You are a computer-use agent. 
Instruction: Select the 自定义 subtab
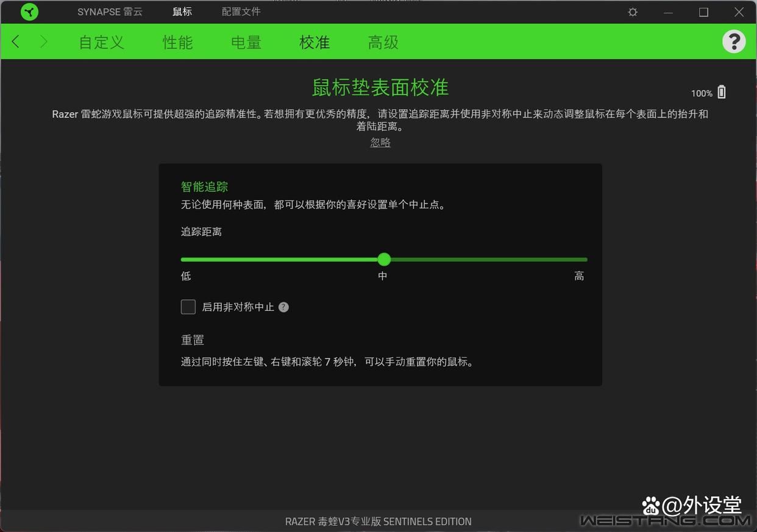point(101,42)
